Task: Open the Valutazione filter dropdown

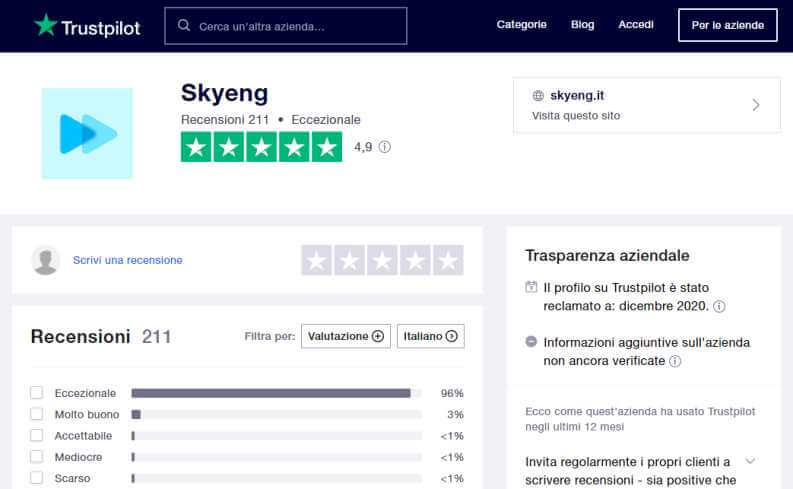Action: coord(346,336)
